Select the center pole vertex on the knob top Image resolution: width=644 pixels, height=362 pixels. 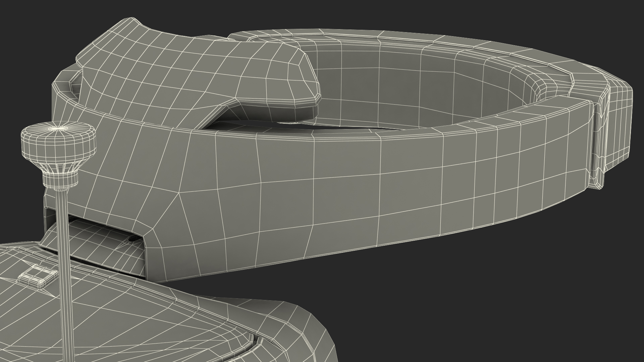pyautogui.click(x=58, y=128)
